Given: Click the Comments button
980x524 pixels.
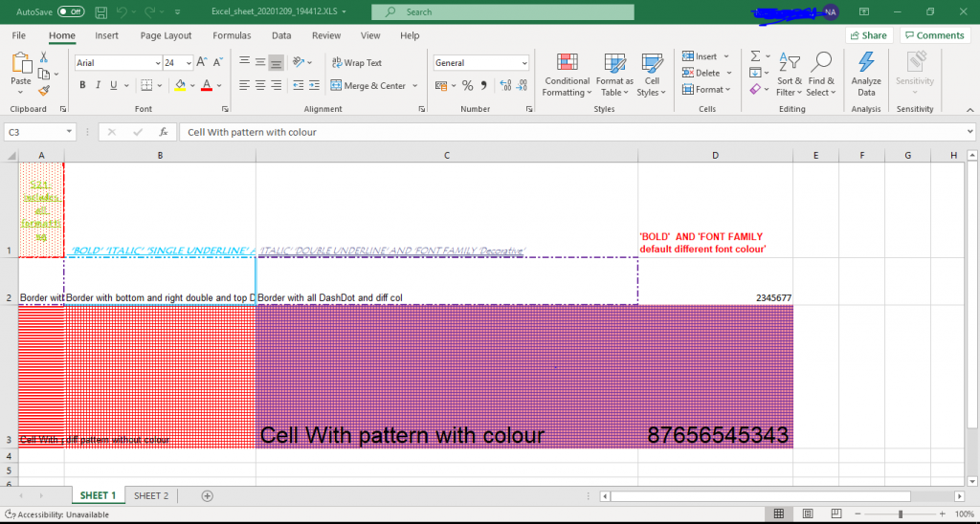Looking at the screenshot, I should click(x=935, y=35).
